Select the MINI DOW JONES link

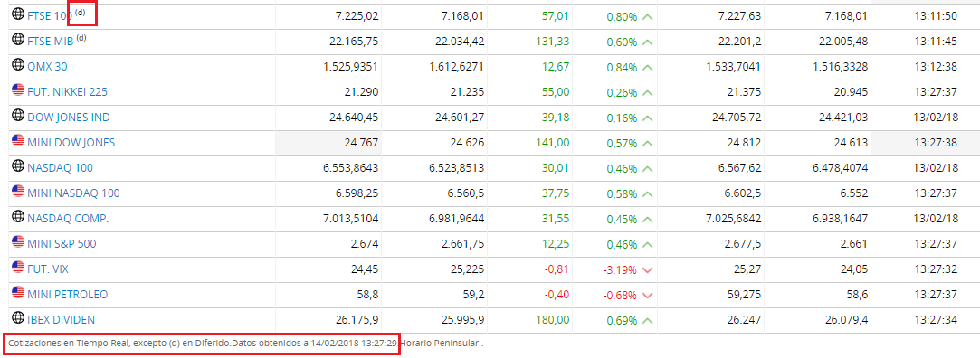[71, 143]
